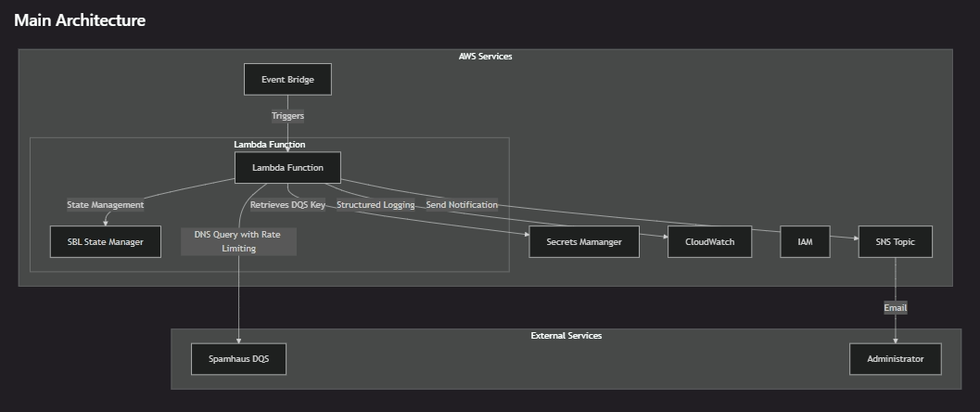Viewport: 980px width, 412px height.
Task: Select the IAM node
Action: [805, 242]
